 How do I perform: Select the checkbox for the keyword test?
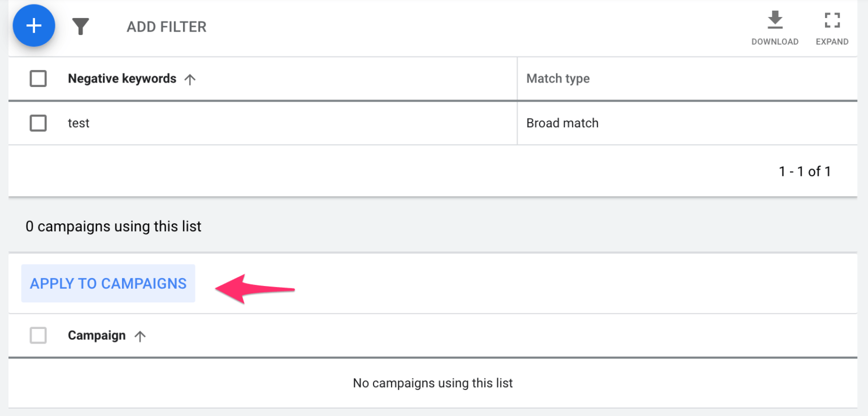click(x=38, y=123)
